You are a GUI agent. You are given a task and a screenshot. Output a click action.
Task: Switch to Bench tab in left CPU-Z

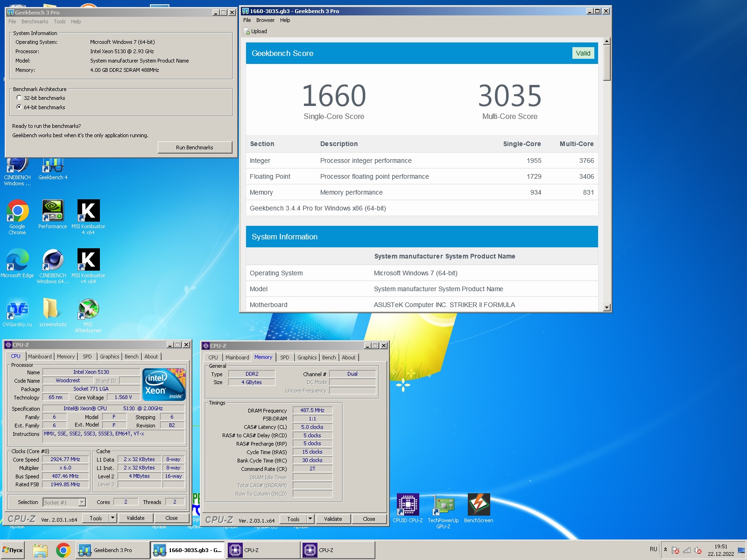click(131, 357)
